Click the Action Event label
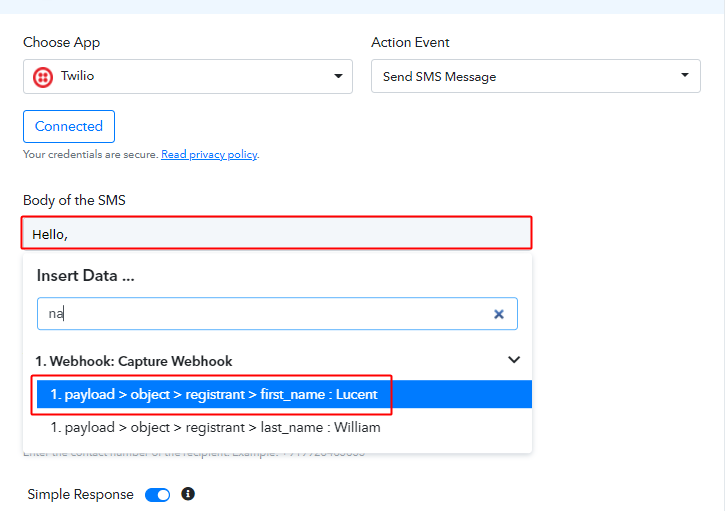 [x=410, y=43]
